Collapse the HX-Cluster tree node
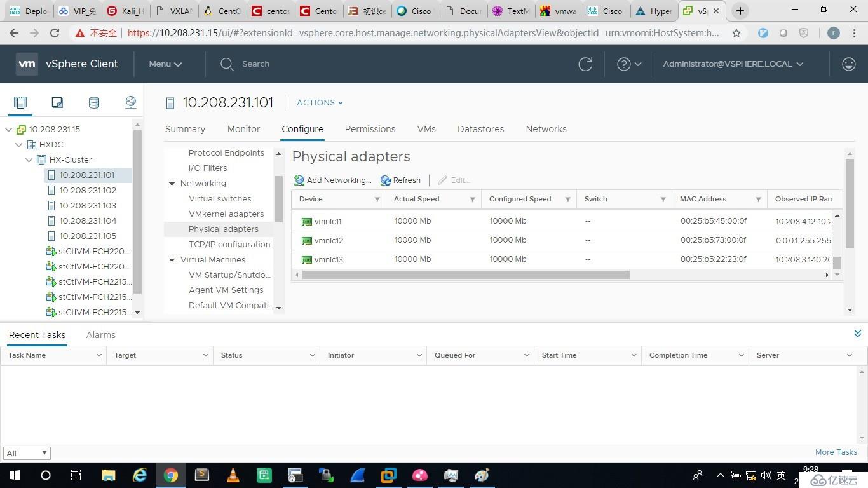Image resolution: width=868 pixels, height=488 pixels. (x=29, y=160)
